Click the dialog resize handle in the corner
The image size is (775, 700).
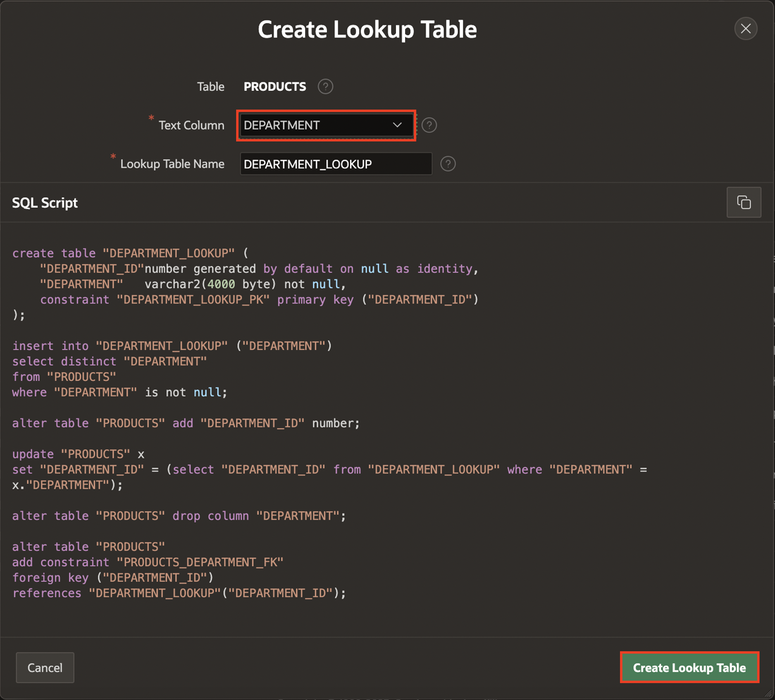[768, 693]
